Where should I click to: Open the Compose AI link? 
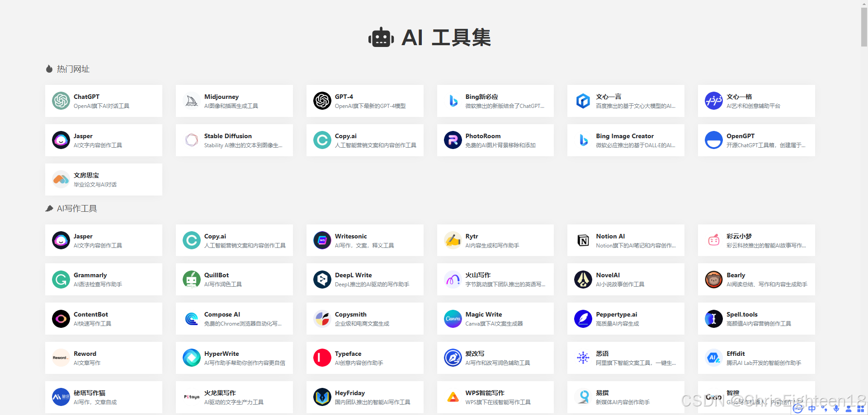pos(234,319)
